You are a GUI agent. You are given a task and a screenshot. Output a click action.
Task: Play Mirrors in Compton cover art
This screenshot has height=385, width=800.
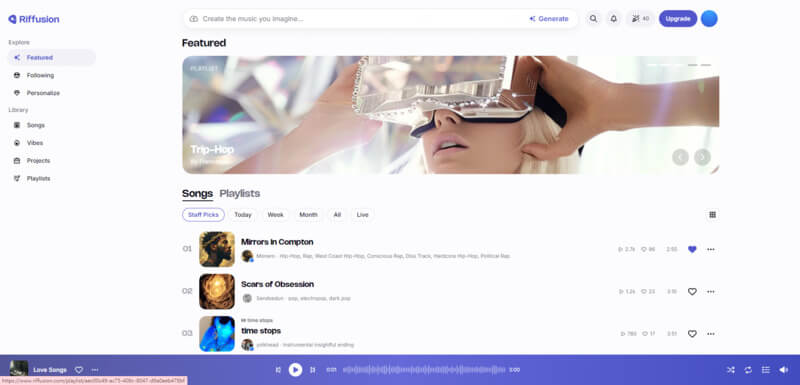click(217, 249)
